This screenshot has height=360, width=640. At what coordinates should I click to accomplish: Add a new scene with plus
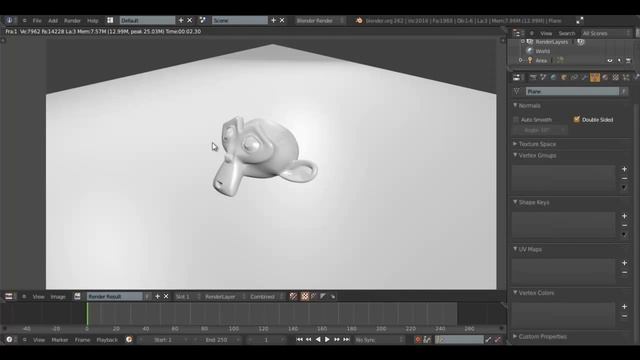pyautogui.click(x=273, y=20)
